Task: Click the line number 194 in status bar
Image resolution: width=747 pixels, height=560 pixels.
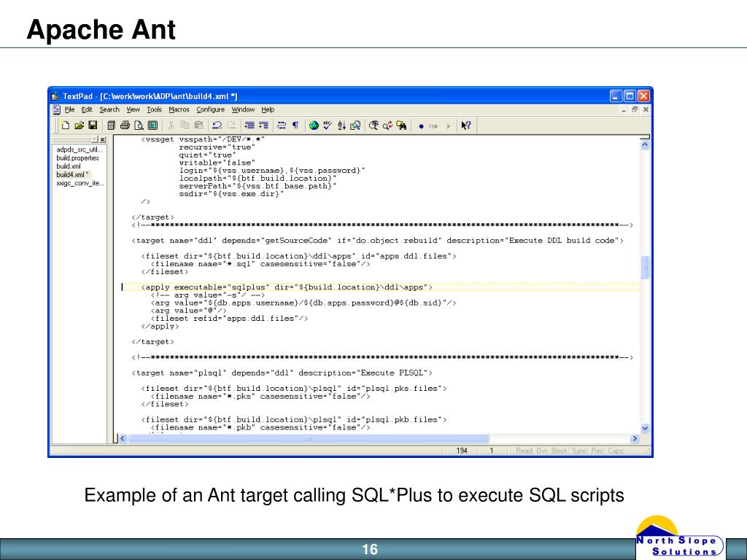Action: tap(462, 451)
